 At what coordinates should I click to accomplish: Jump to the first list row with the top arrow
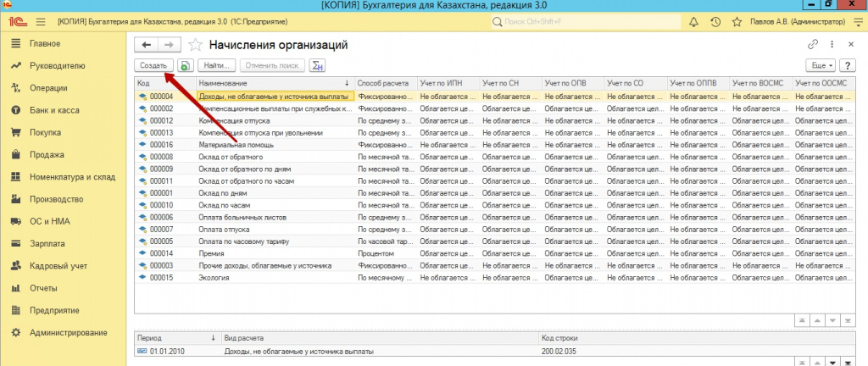coord(801,320)
